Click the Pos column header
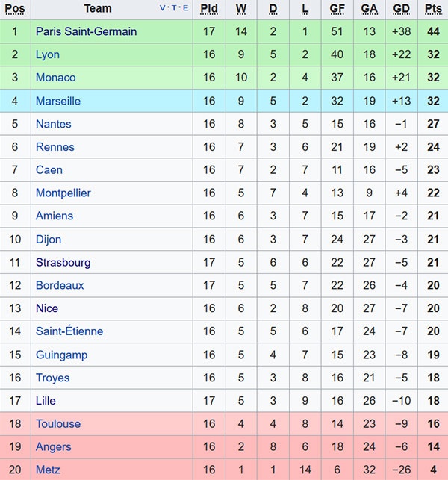448x480 pixels. point(15,9)
